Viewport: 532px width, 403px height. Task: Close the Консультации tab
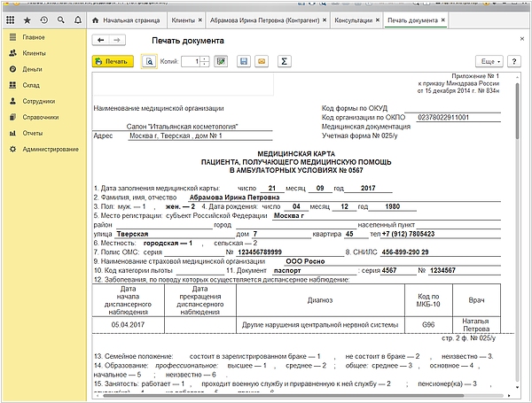click(378, 20)
